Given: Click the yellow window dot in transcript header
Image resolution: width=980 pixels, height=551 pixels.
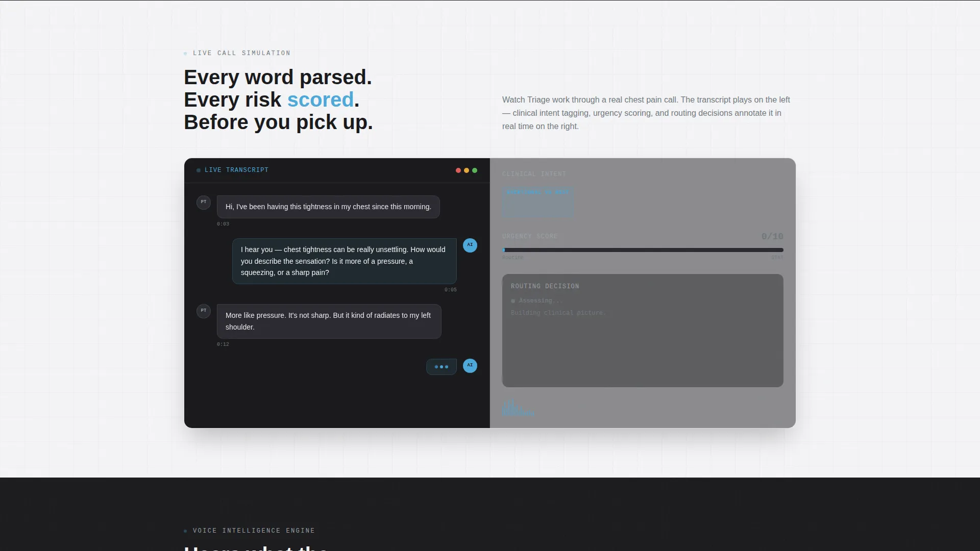Looking at the screenshot, I should [467, 170].
